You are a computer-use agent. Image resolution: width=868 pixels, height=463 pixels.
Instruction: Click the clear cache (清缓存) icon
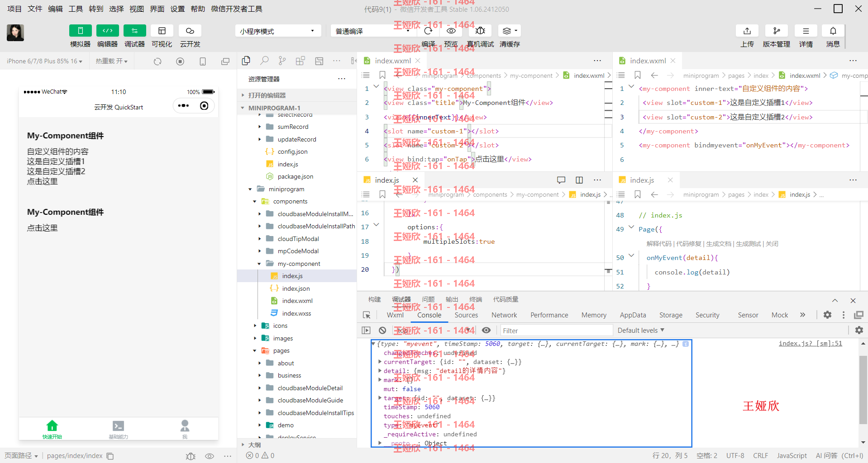click(510, 31)
